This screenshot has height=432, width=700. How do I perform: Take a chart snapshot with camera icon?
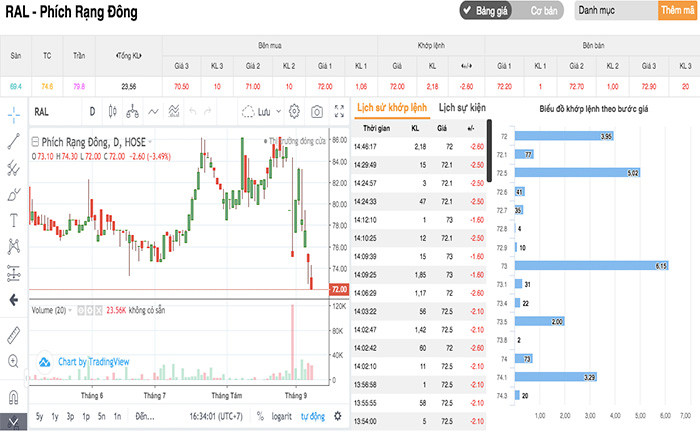pos(316,112)
